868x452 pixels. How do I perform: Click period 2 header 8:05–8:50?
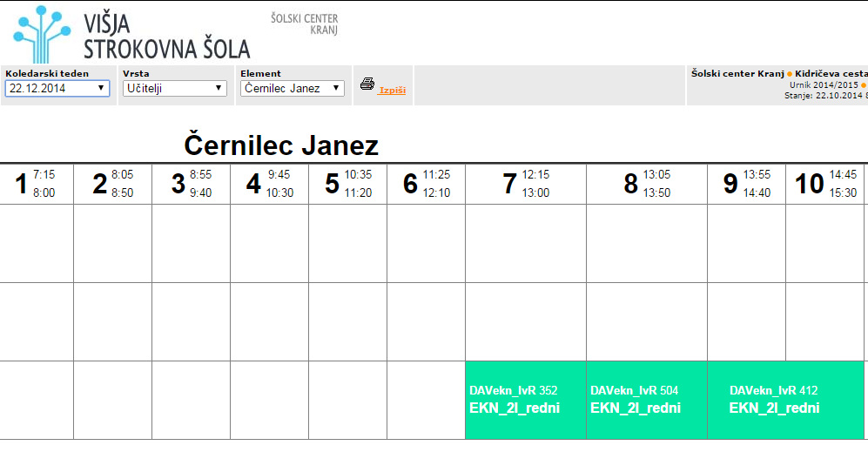(113, 184)
